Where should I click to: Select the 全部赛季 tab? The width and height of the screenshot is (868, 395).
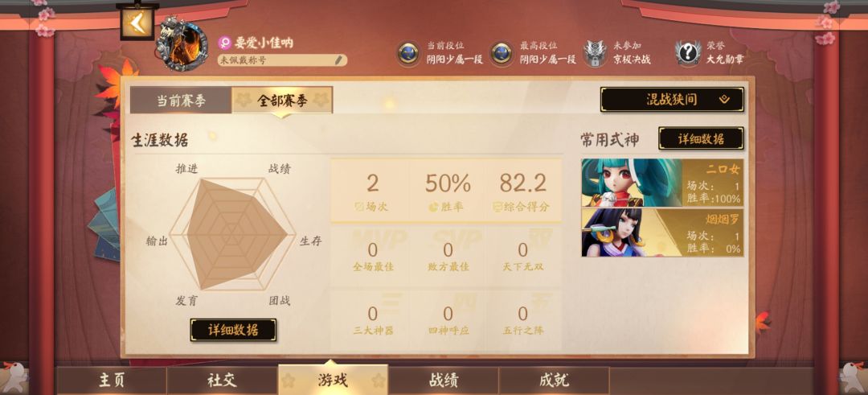(282, 101)
